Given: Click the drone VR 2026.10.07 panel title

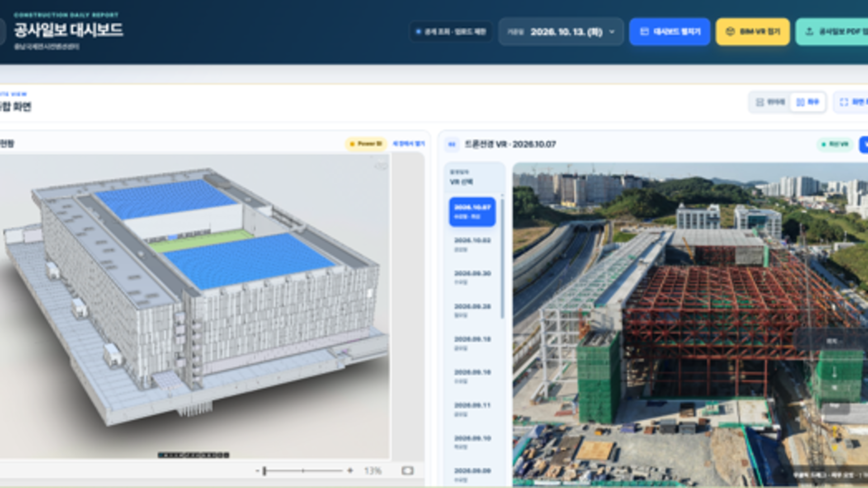Looking at the screenshot, I should coord(510,144).
